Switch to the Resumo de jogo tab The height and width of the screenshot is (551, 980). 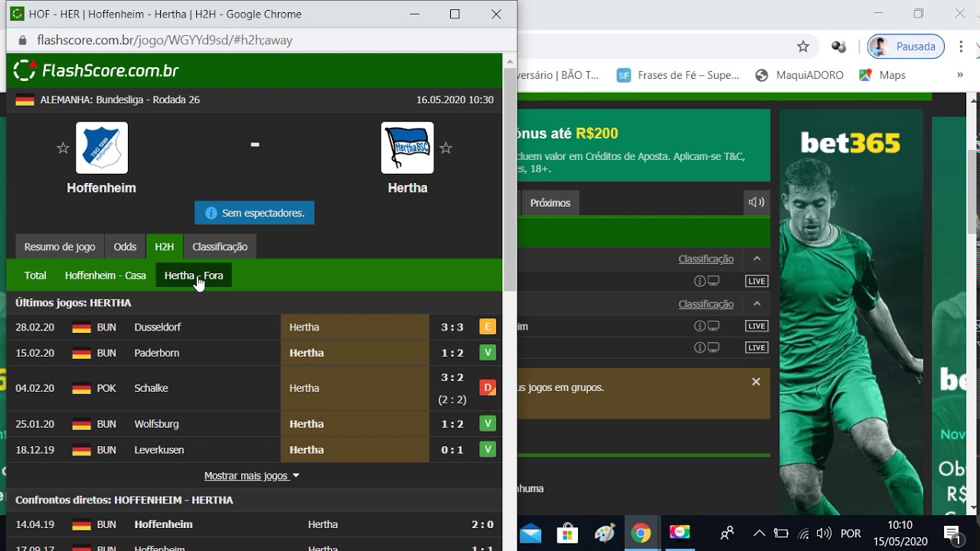(60, 246)
